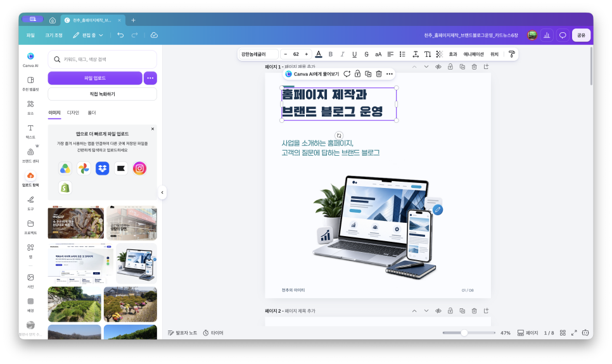Switch to the 폴더 tab
612x364 pixels.
click(x=92, y=113)
